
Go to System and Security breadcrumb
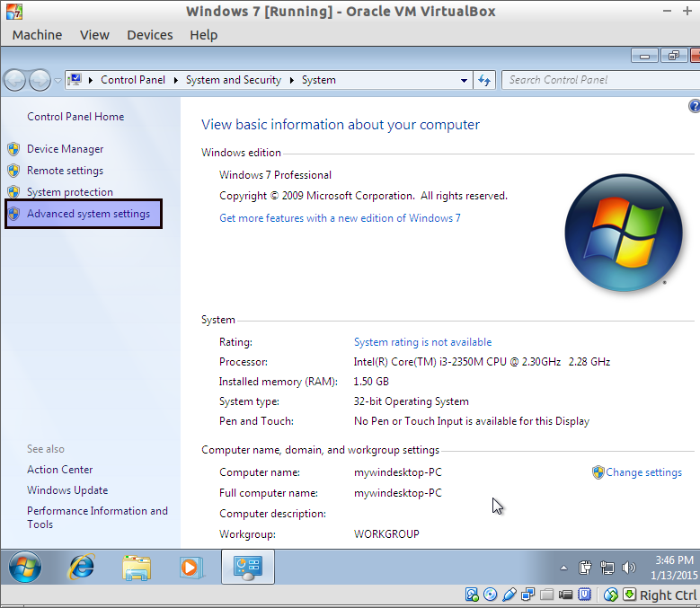point(234,80)
